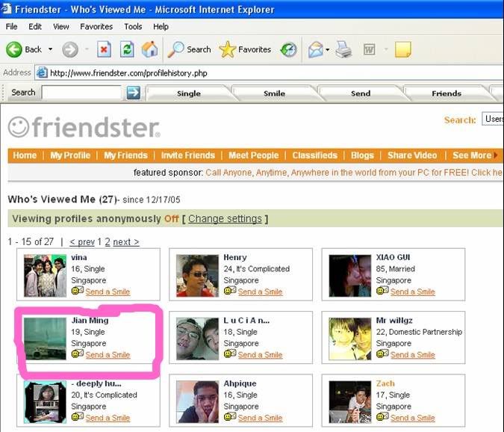Select the Single tab in the search toolbar
The image size is (504, 432).
[x=189, y=93]
